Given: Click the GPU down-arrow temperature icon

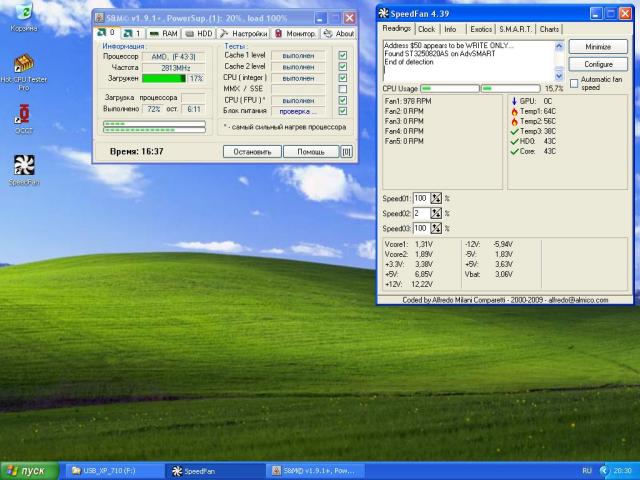Looking at the screenshot, I should tap(514, 101).
